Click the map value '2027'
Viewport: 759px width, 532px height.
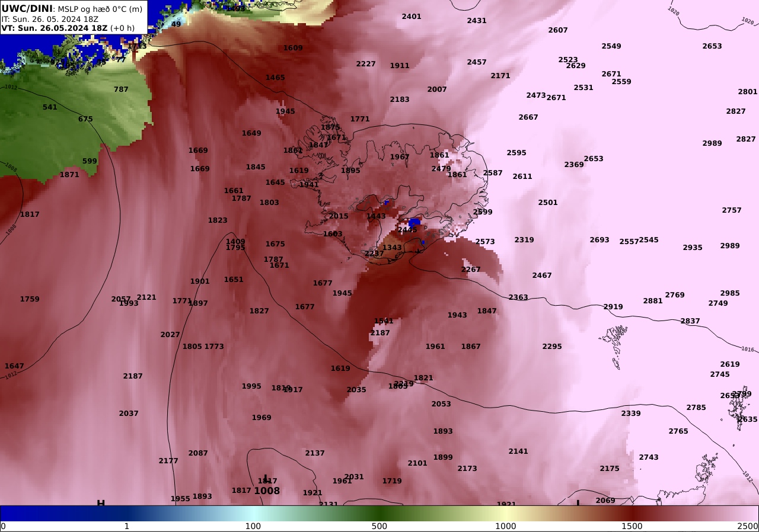[170, 335]
